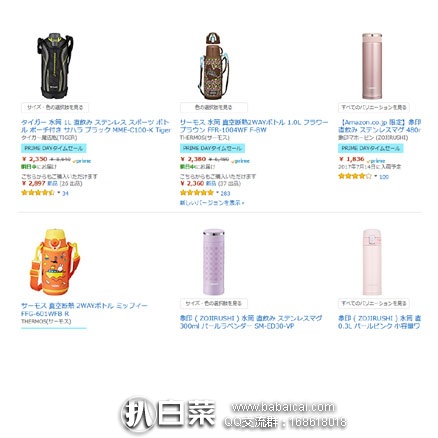
Task: Click the five-star rating under brown Thermos
Action: pyautogui.click(x=196, y=193)
